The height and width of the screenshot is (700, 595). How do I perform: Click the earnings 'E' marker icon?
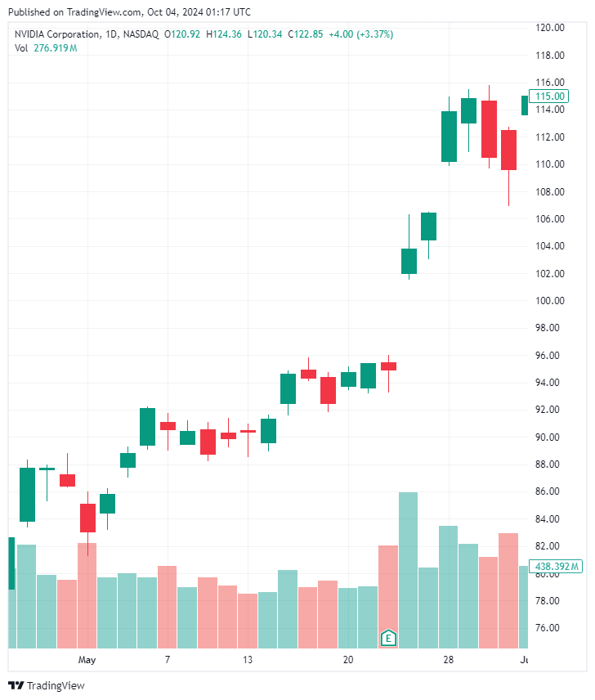[x=389, y=637]
